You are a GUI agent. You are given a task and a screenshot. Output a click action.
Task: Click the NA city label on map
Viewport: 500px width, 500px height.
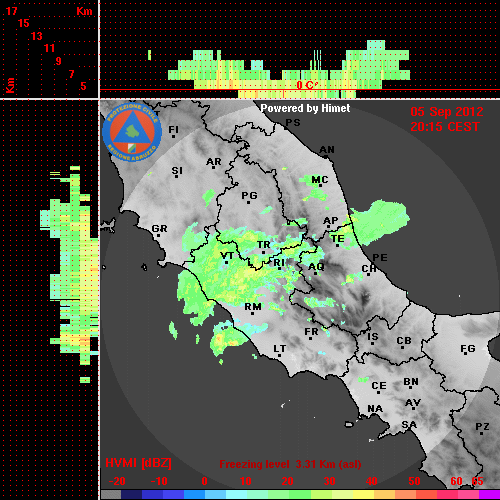coord(375,408)
